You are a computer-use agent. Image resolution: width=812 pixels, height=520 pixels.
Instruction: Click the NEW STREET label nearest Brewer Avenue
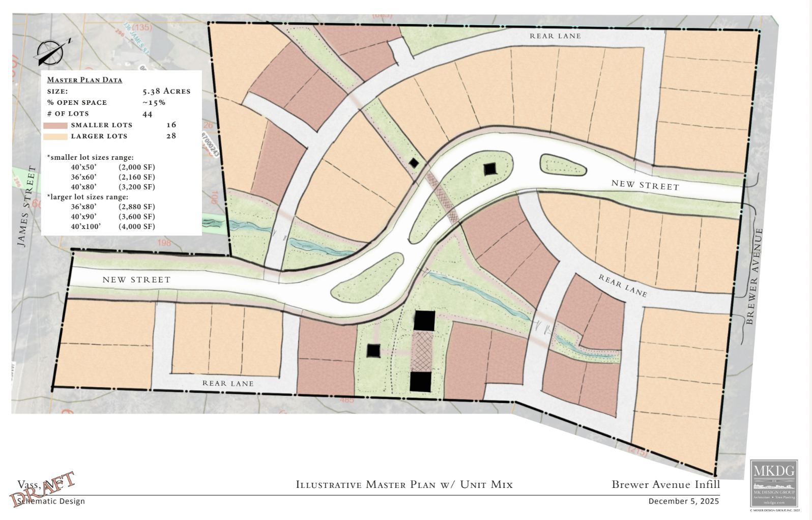(x=645, y=185)
